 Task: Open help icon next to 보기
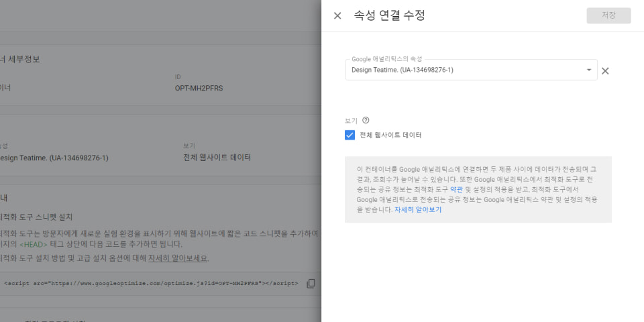tap(366, 120)
